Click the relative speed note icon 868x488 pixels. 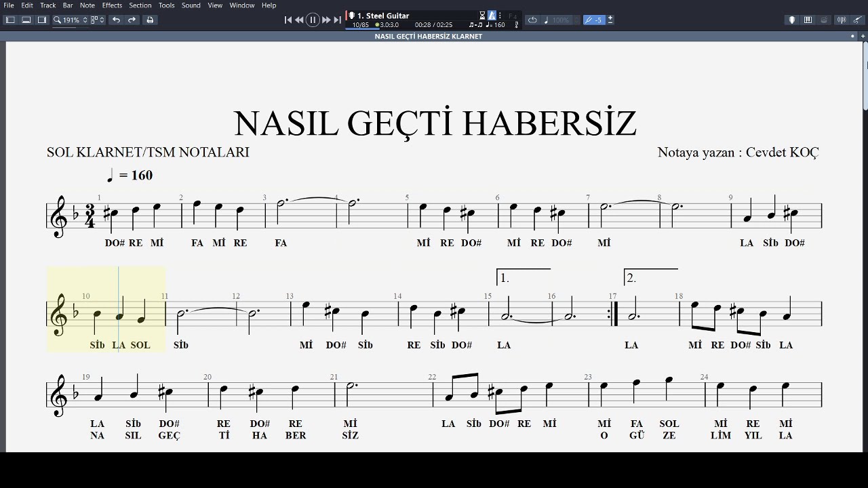click(546, 20)
